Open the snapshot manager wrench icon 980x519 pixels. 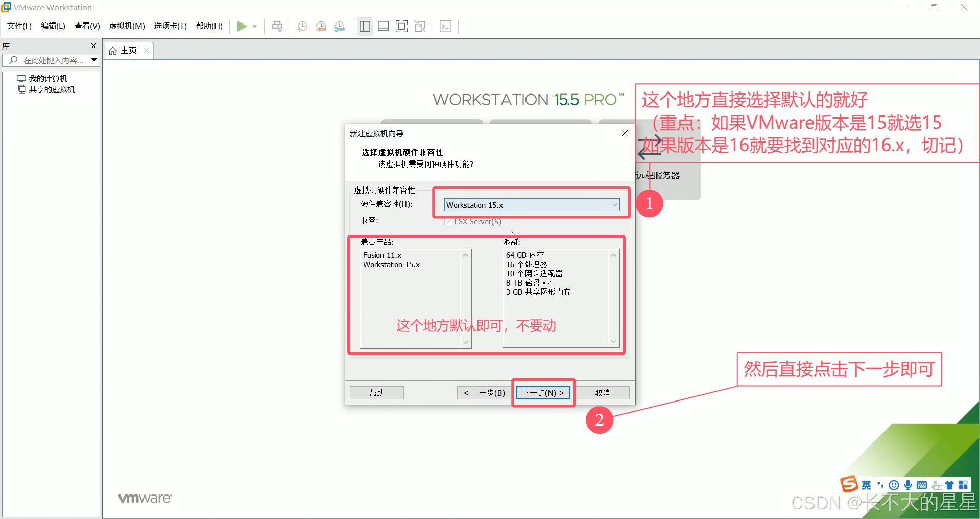click(x=340, y=27)
